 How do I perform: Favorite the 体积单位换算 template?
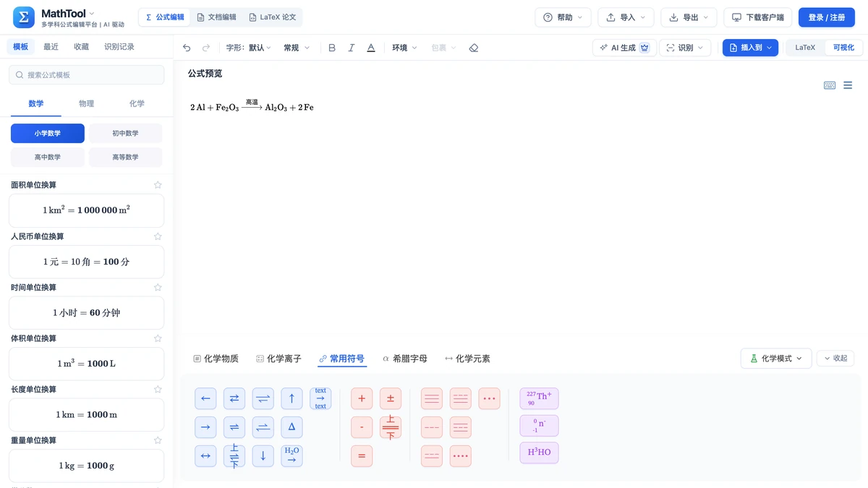[158, 338]
